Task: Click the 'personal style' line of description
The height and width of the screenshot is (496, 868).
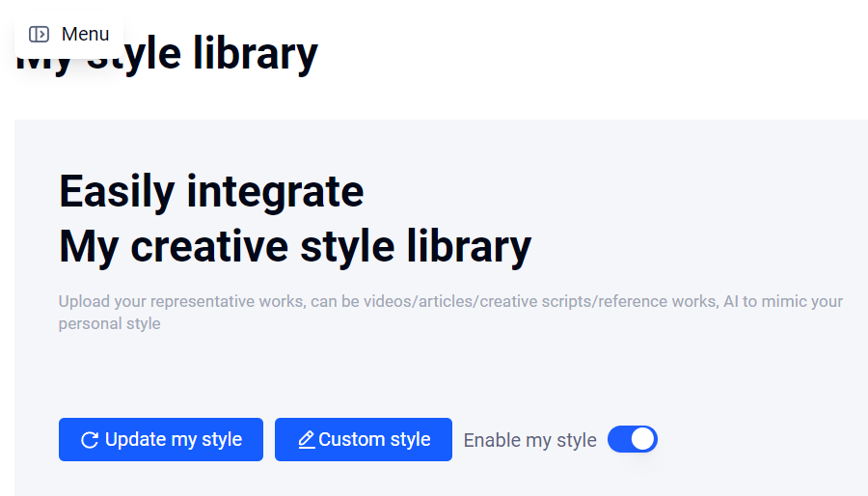Action: pyautogui.click(x=109, y=323)
